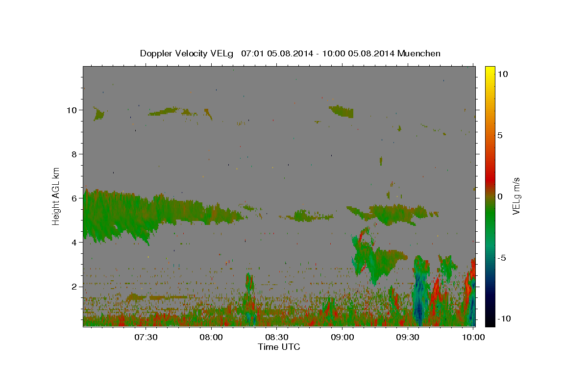Click the height axis tick label 10
The width and height of the screenshot is (588, 392).
click(72, 110)
